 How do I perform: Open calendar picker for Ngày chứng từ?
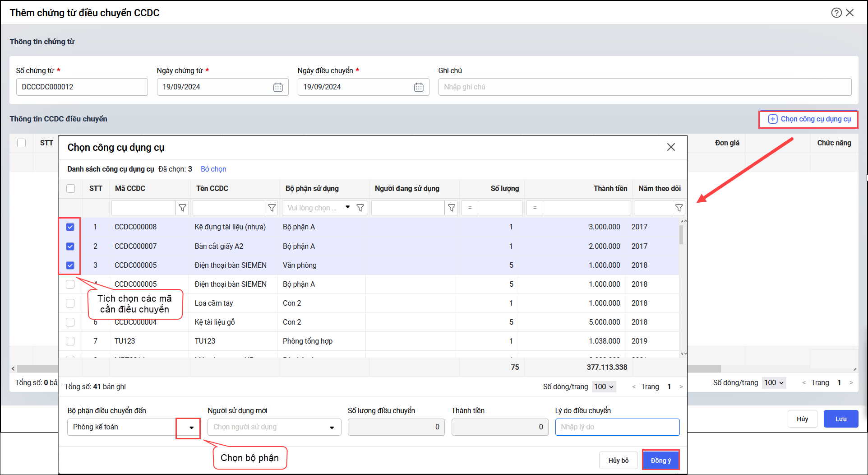[278, 87]
